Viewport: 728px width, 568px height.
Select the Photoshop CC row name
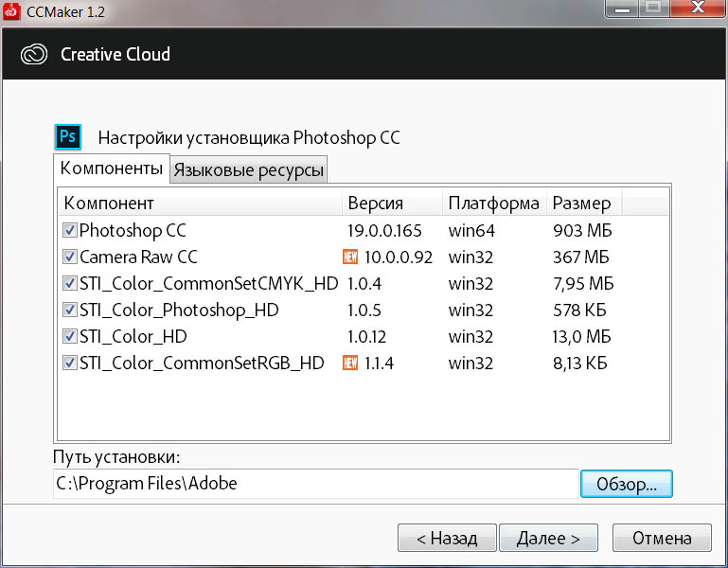pos(133,230)
